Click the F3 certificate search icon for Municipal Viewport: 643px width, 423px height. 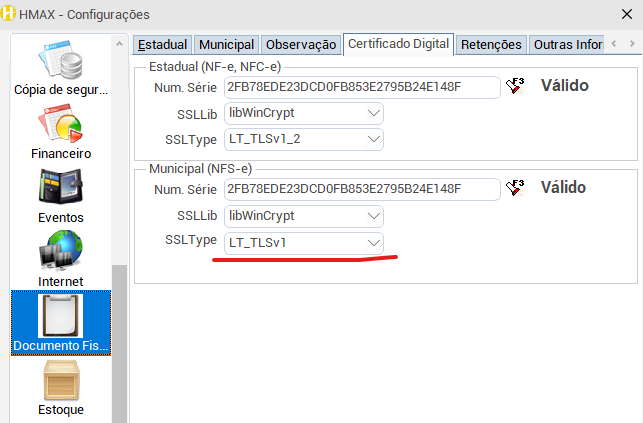click(x=516, y=188)
